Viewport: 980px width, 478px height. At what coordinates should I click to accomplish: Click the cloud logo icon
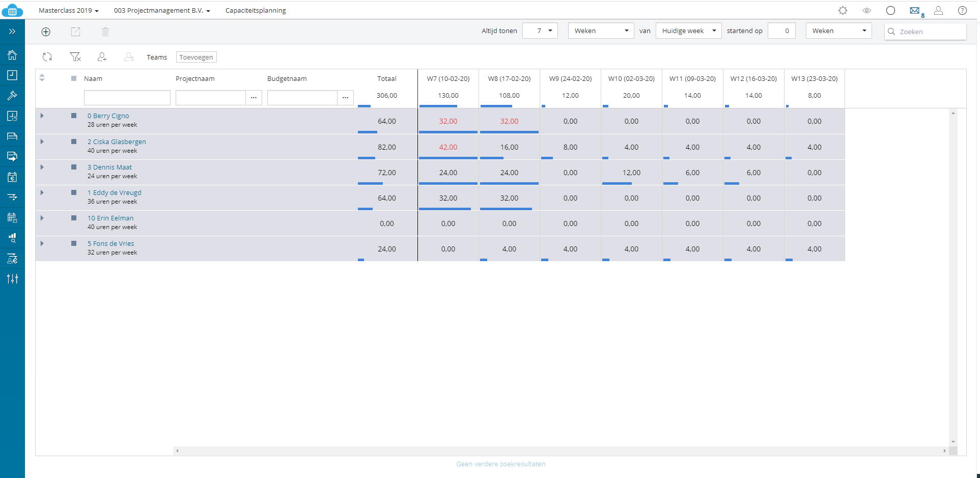(12, 10)
